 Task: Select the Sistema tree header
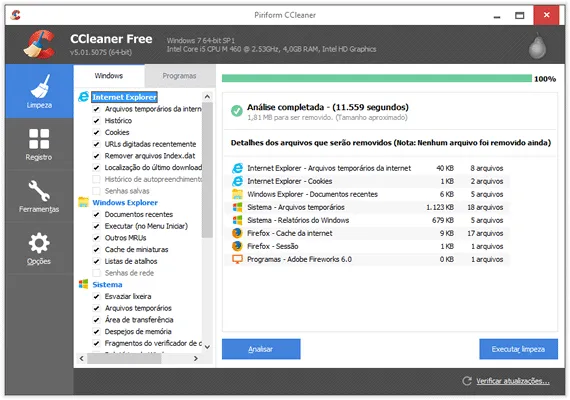click(107, 284)
